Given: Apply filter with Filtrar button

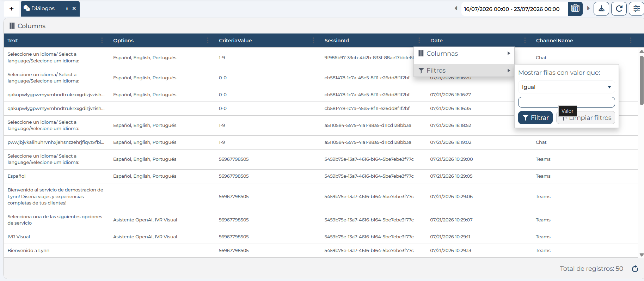Looking at the screenshot, I should [x=535, y=118].
